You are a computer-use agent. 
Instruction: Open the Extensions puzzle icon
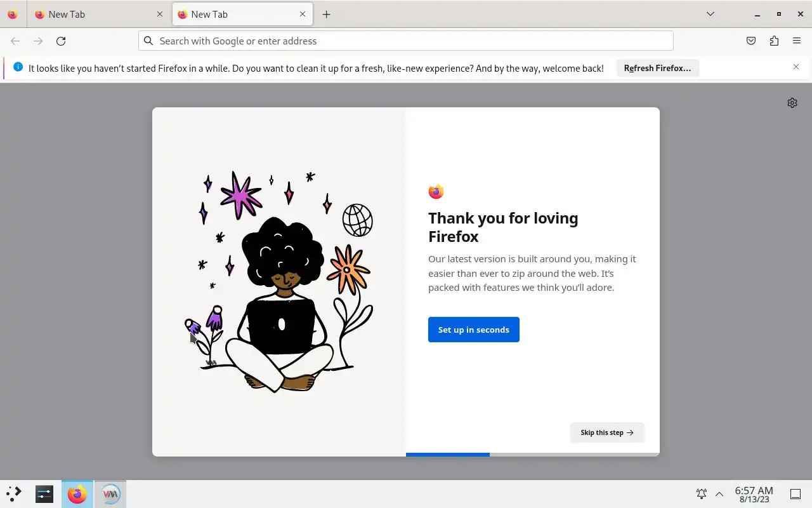tap(774, 41)
